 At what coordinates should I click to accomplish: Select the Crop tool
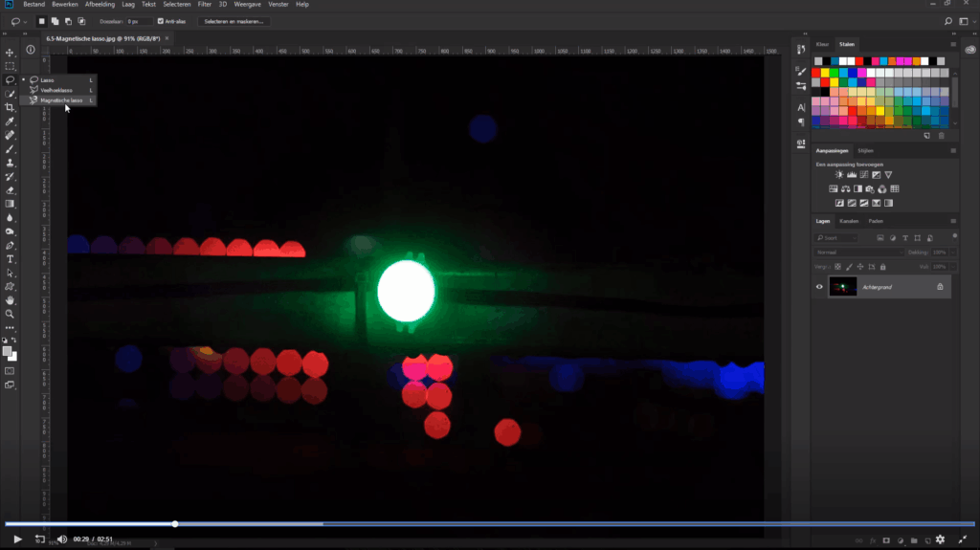point(10,107)
